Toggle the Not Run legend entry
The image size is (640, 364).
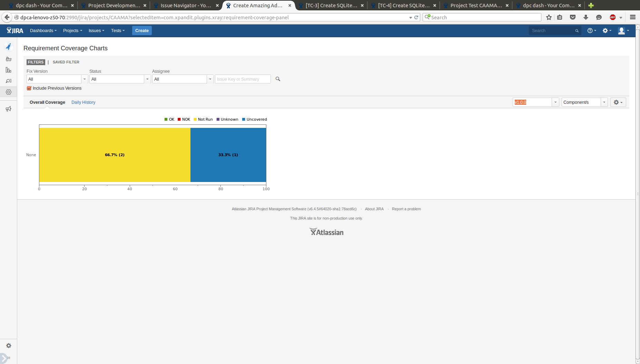click(203, 119)
